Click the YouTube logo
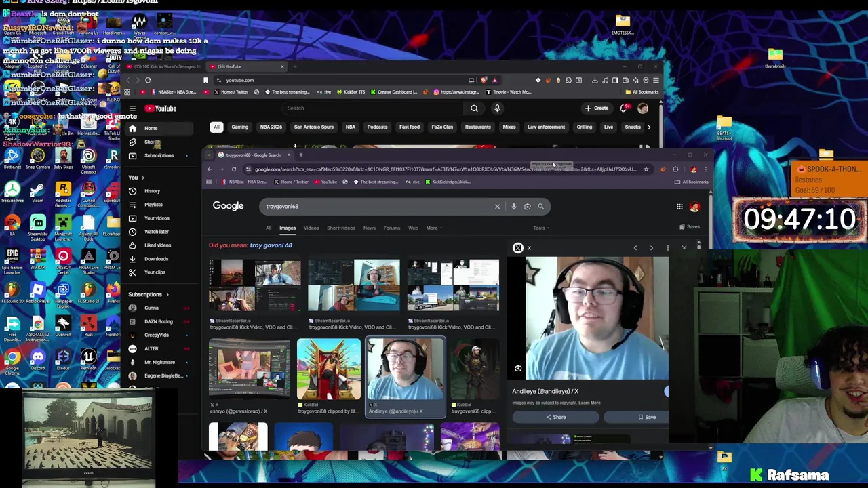Screen dimensions: 868x488 tap(161, 108)
